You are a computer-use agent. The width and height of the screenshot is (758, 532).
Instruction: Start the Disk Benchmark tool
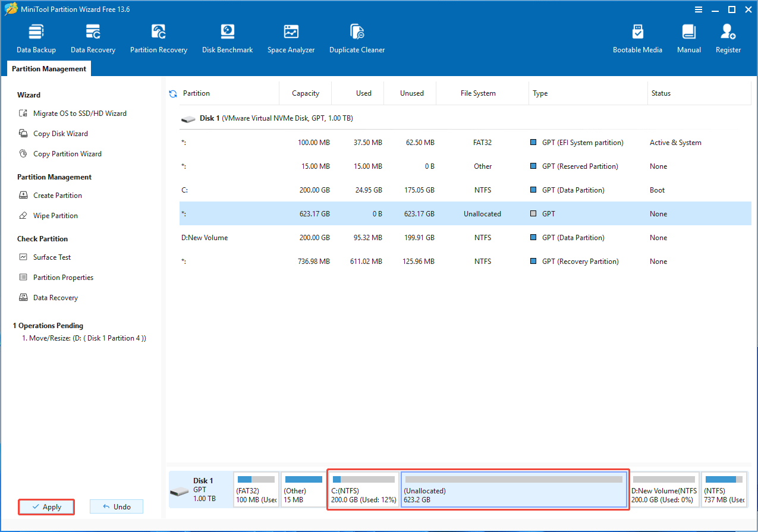(x=228, y=39)
